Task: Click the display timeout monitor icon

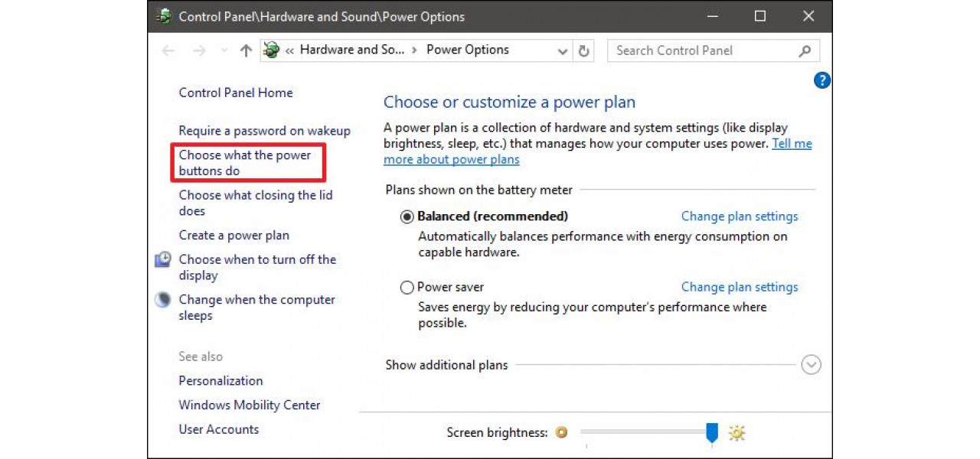Action: (x=162, y=259)
